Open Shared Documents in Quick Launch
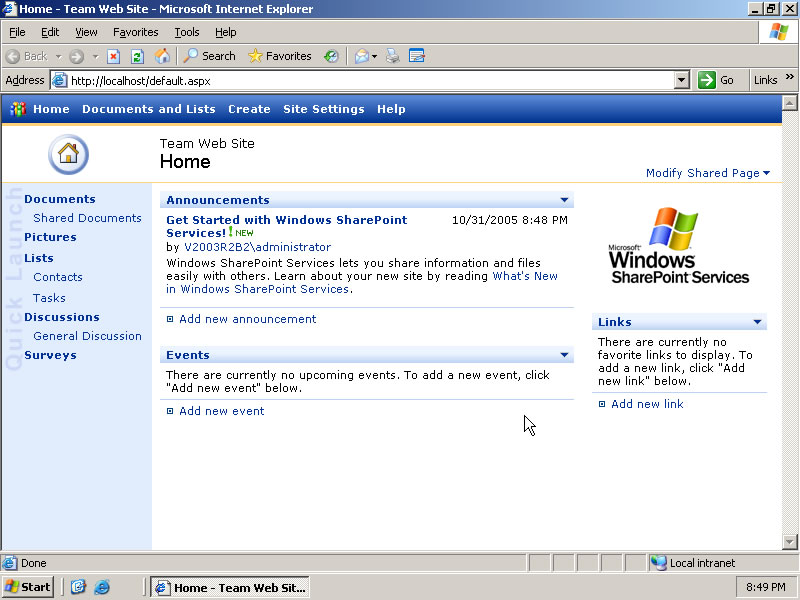Screen dimensions: 800x600 point(87,218)
